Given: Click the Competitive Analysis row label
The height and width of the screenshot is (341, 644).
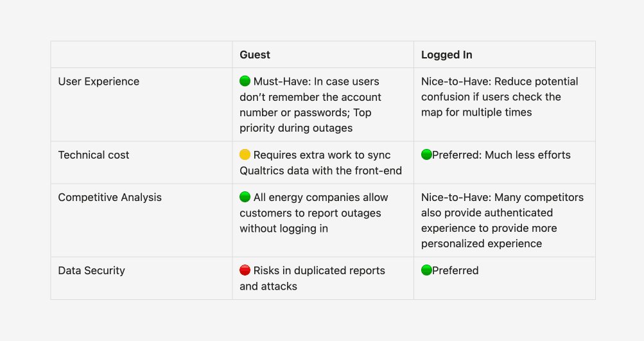Looking at the screenshot, I should [x=110, y=197].
